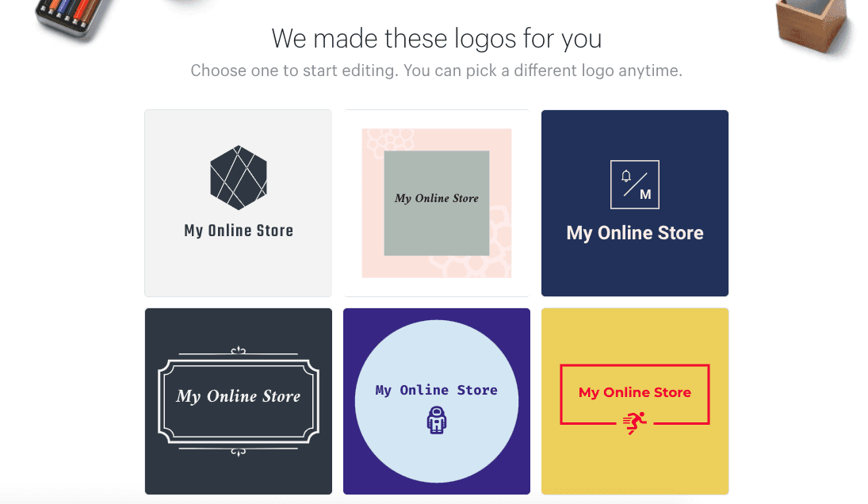Click the 'We made these logos for you' heading

click(436, 38)
